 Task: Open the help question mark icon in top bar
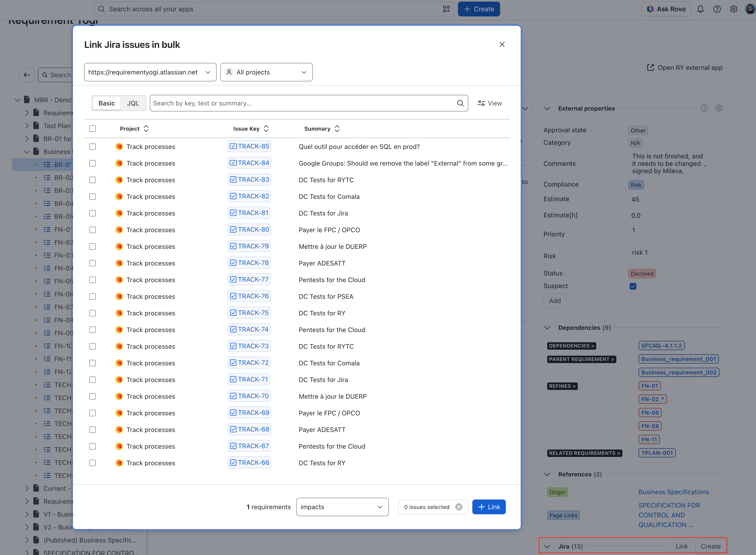point(717,9)
